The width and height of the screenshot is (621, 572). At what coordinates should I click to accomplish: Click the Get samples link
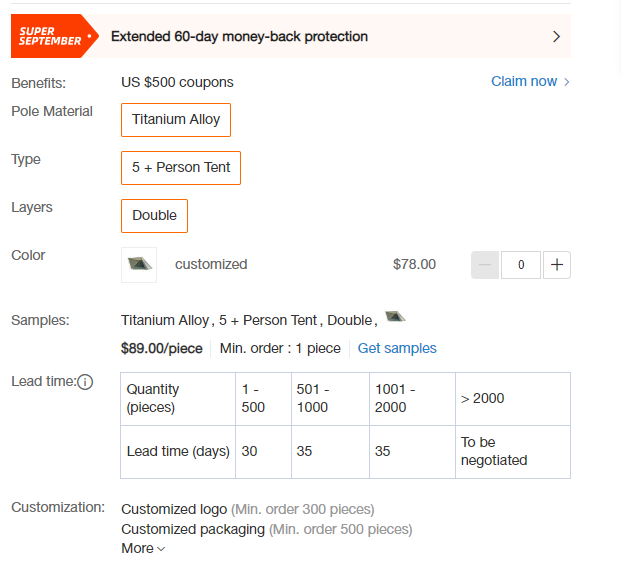pos(397,348)
